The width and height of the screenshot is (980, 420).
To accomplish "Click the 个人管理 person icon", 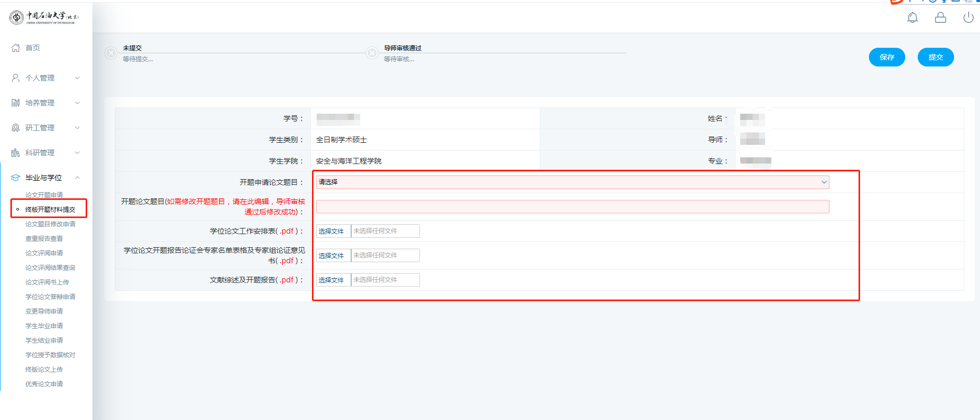I will click(x=16, y=78).
